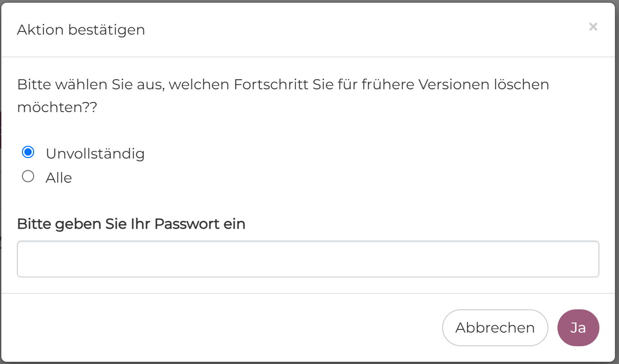The width and height of the screenshot is (619, 364).
Task: Keep only incomplete selected via Unvollständig
Action: [x=28, y=152]
